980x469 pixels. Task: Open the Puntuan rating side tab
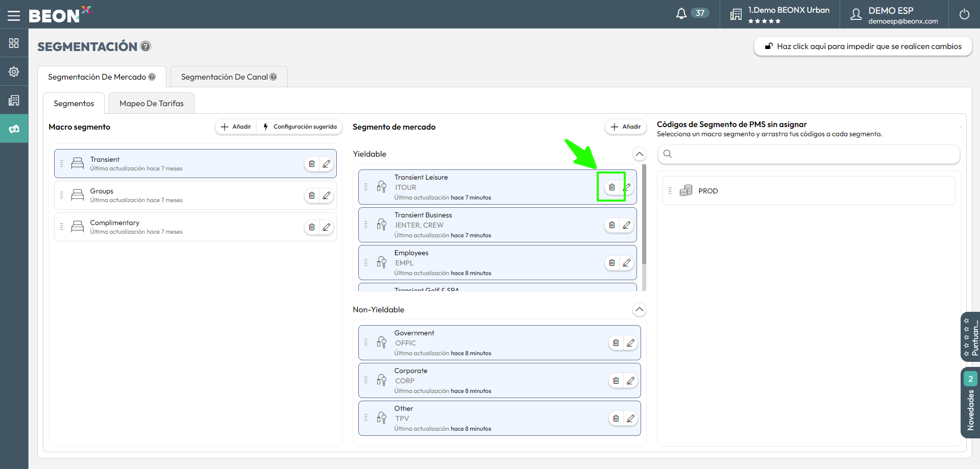pos(970,337)
